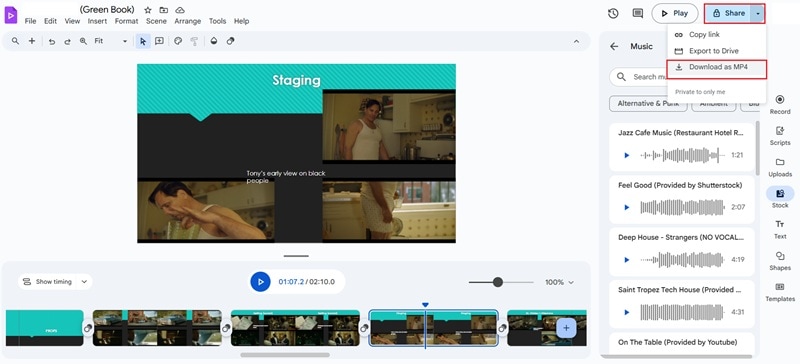Open the Record sidebar tool
Image resolution: width=800 pixels, height=364 pixels.
coord(780,105)
